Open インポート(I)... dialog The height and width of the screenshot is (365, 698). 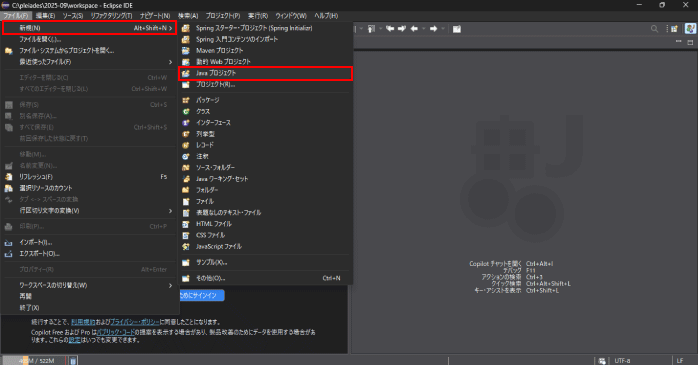89,242
